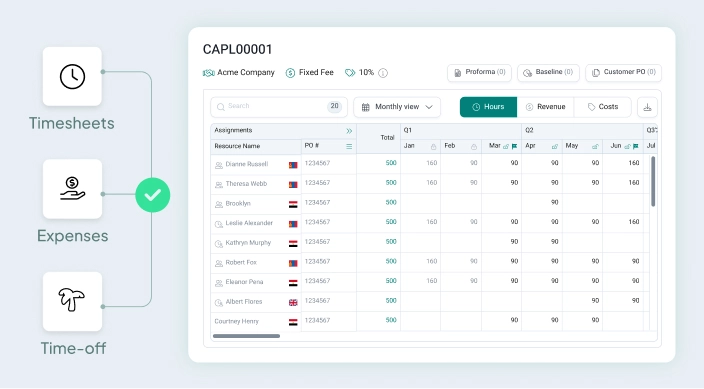Toggle the unlock icon in Apr header
The image size is (704, 389).
(x=554, y=146)
